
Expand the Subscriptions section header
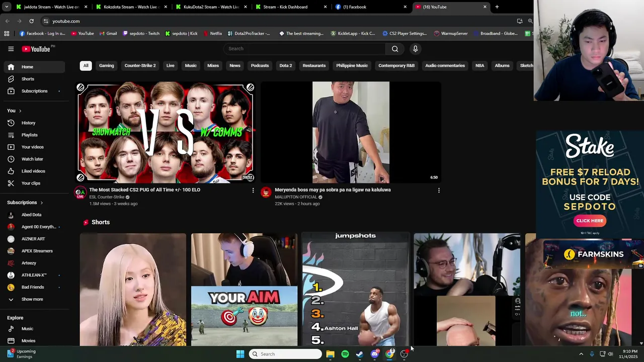pyautogui.click(x=25, y=203)
